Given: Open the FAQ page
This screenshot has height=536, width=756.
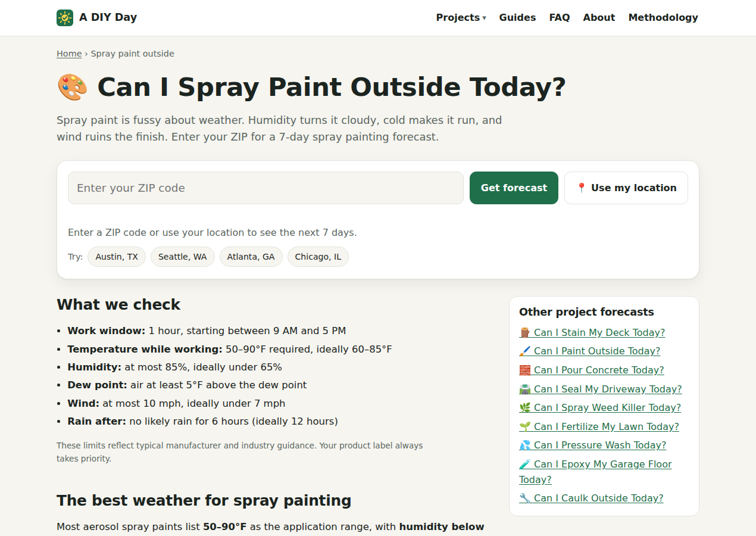Looking at the screenshot, I should pos(560,18).
